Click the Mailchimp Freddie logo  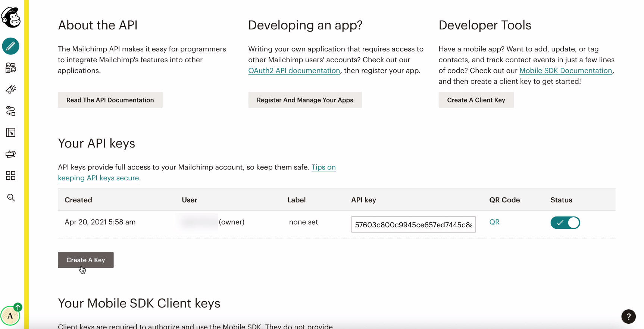(x=11, y=17)
